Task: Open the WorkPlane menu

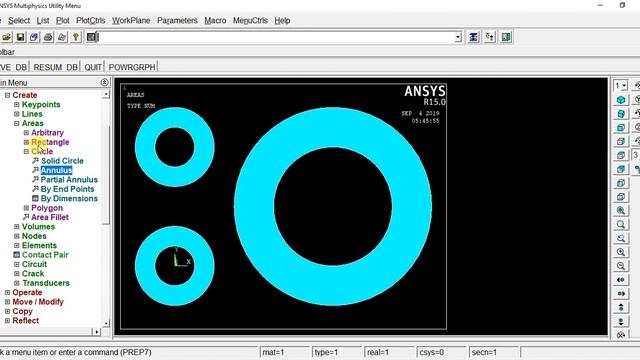Action: coord(131,20)
